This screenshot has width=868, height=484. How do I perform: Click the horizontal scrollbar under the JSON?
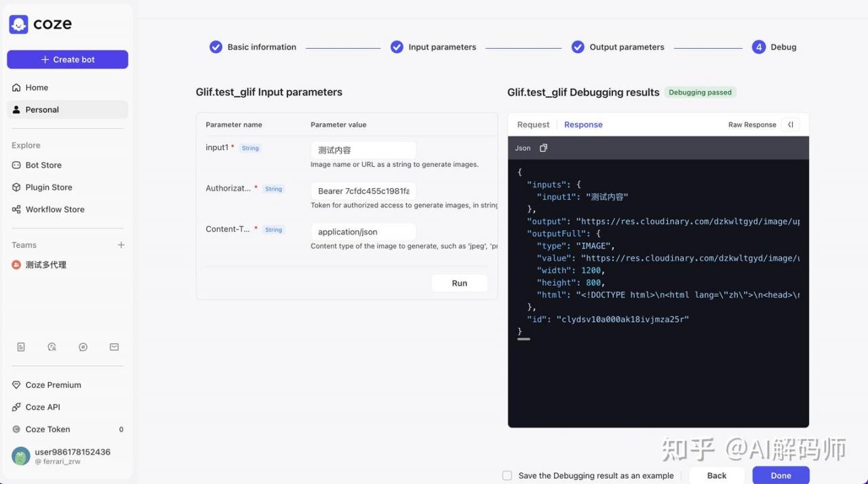point(524,339)
